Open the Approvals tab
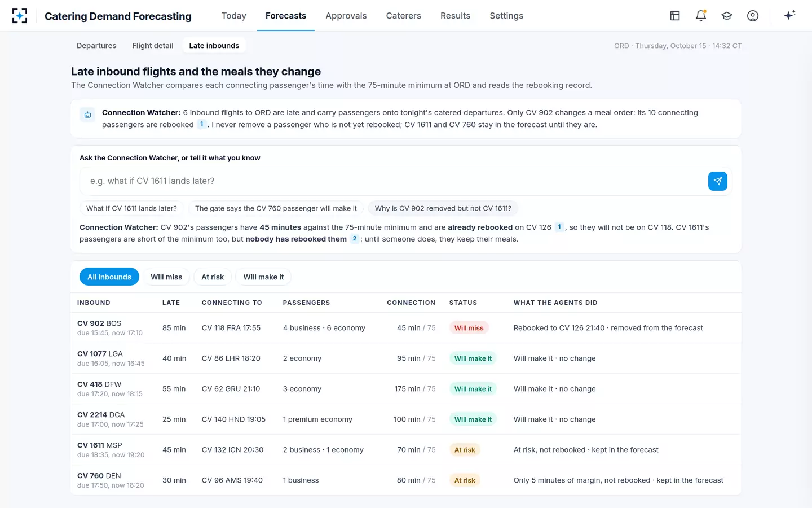Viewport: 812px width, 508px height. [x=346, y=16]
